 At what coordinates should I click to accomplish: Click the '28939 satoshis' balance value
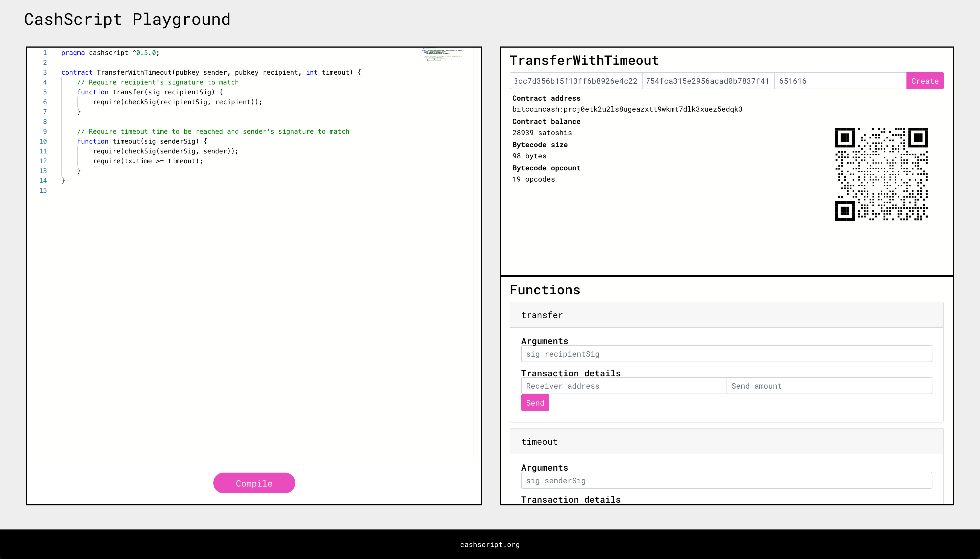pos(542,133)
